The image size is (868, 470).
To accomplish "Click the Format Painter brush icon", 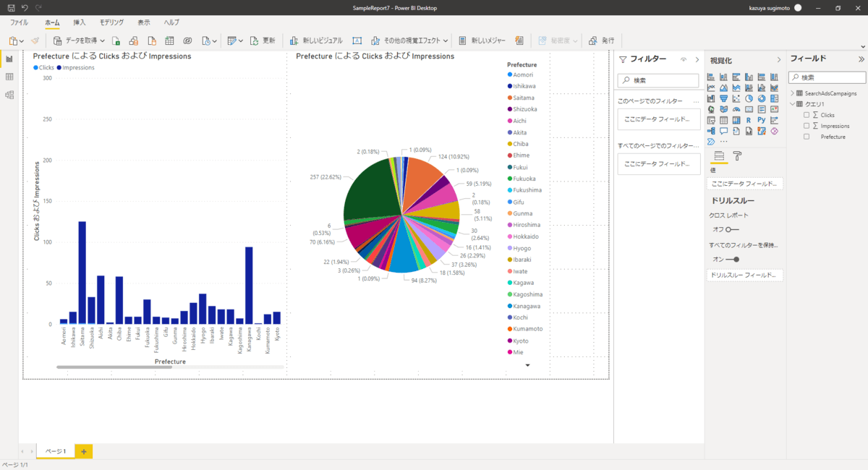I will [36, 40].
